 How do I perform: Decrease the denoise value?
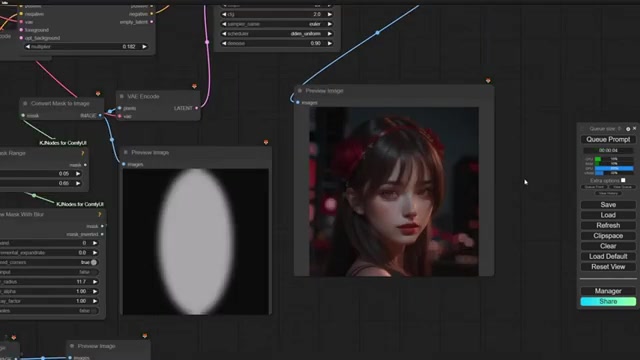[224, 43]
